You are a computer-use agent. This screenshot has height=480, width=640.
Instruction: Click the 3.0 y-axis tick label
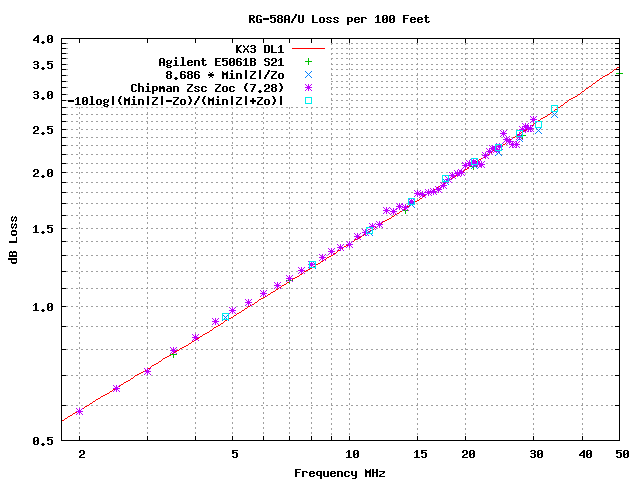click(x=43, y=95)
